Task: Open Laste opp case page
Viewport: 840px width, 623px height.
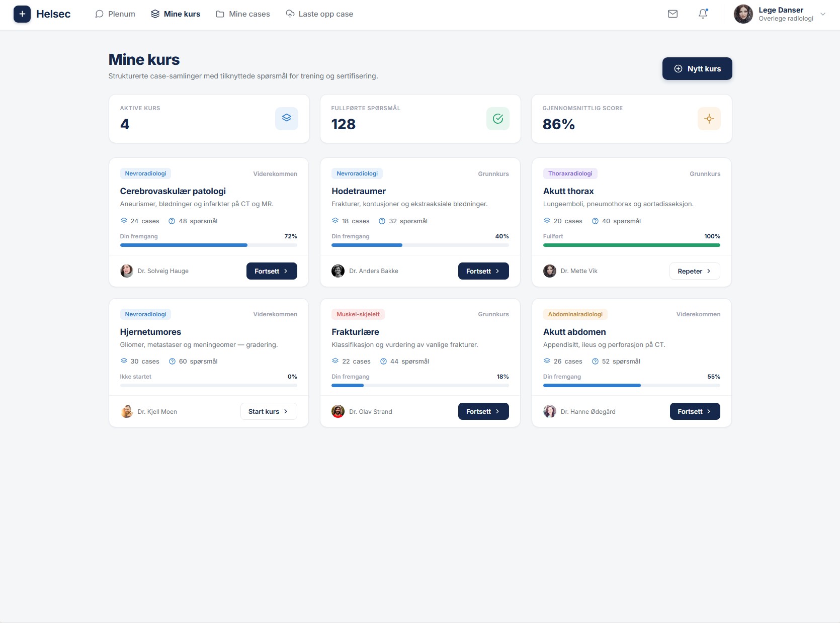Action: (x=319, y=14)
